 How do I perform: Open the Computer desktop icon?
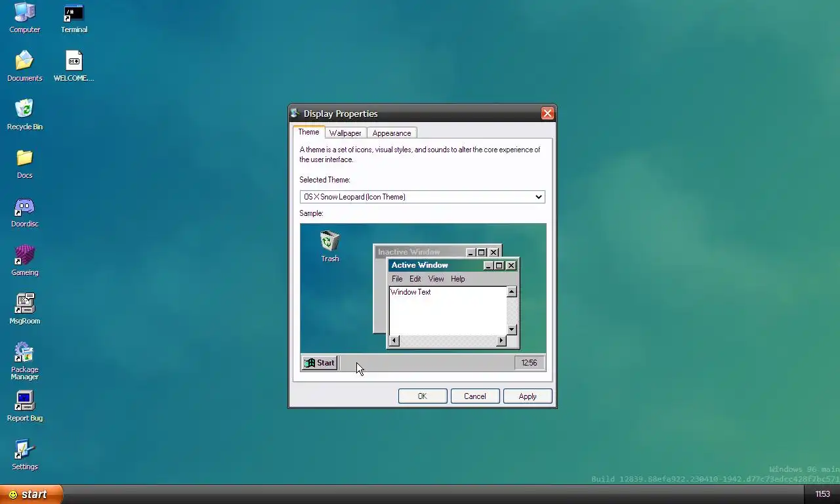pyautogui.click(x=25, y=18)
